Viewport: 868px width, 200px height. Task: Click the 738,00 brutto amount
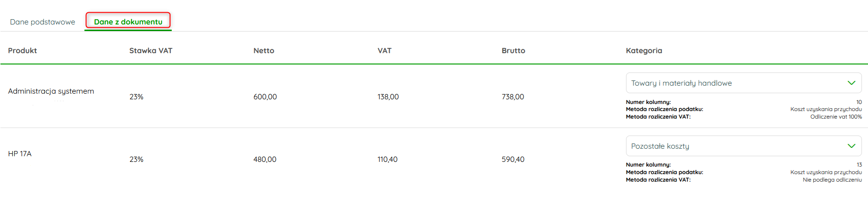point(513,96)
